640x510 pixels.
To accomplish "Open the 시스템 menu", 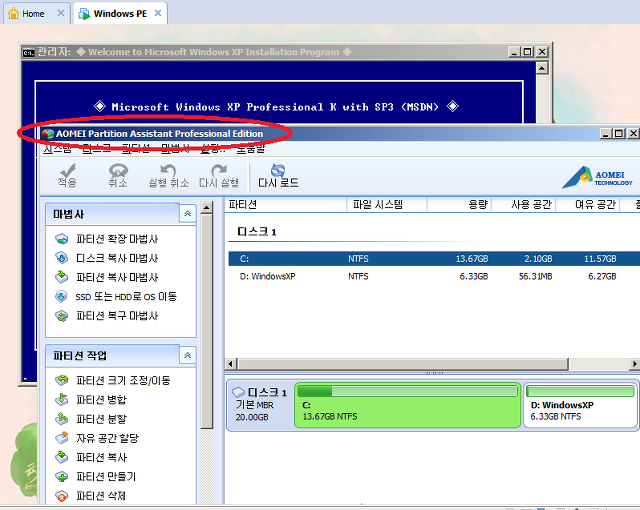I will (58, 149).
